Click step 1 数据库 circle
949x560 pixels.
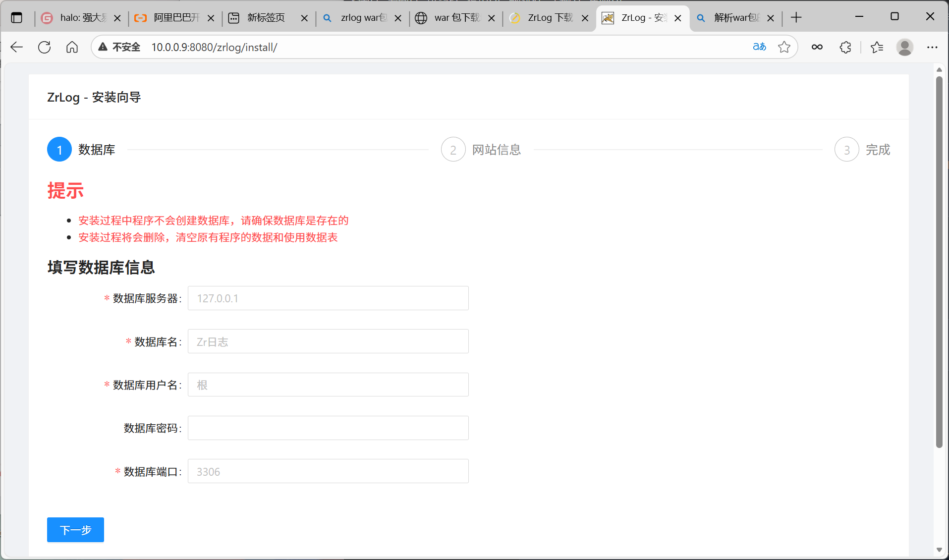pos(59,149)
